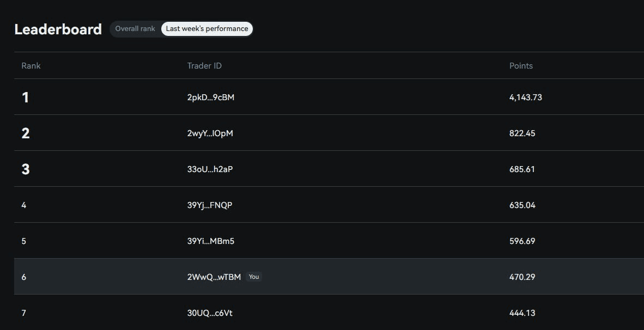644x330 pixels.
Task: Click trader ID 39Yj...FNQP
Action: (210, 205)
